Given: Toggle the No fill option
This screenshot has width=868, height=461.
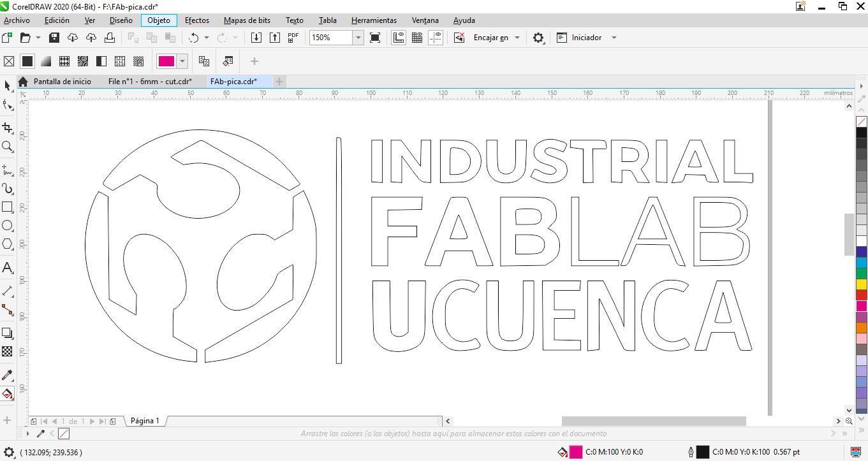Looking at the screenshot, I should click(x=9, y=61).
